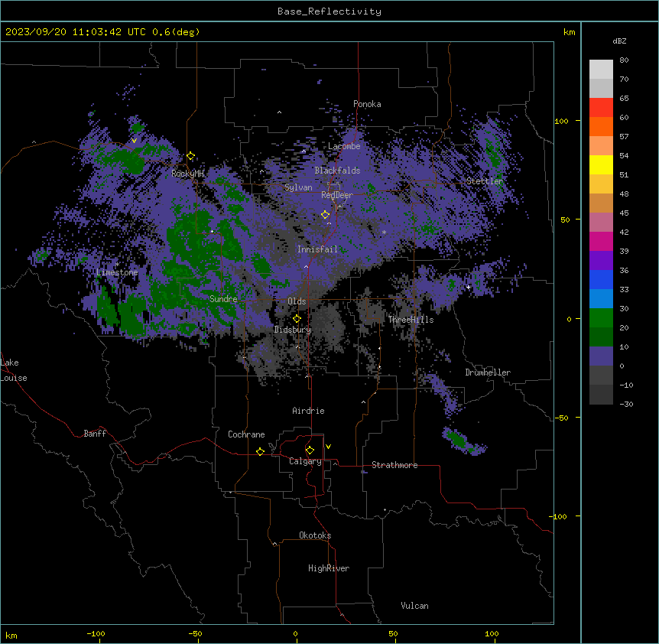Screen dimensions: 659x644
Task: Select the yellow V marker east of Calgary
Action: tap(328, 447)
